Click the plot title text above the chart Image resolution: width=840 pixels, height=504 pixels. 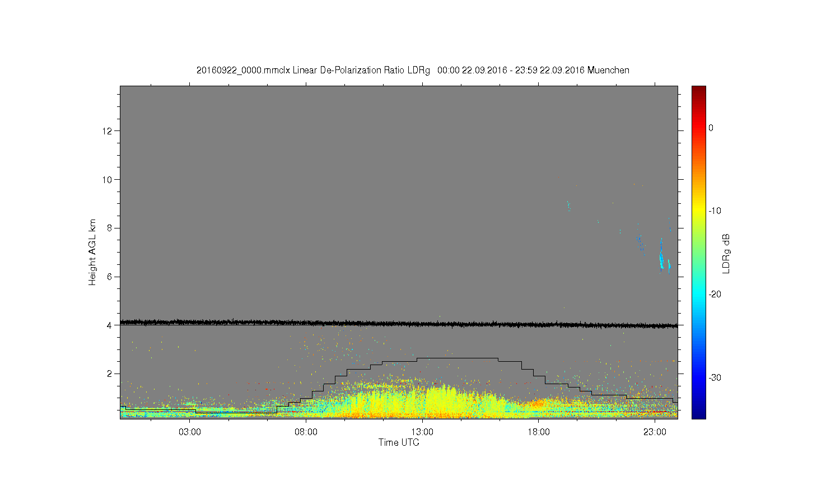413,71
